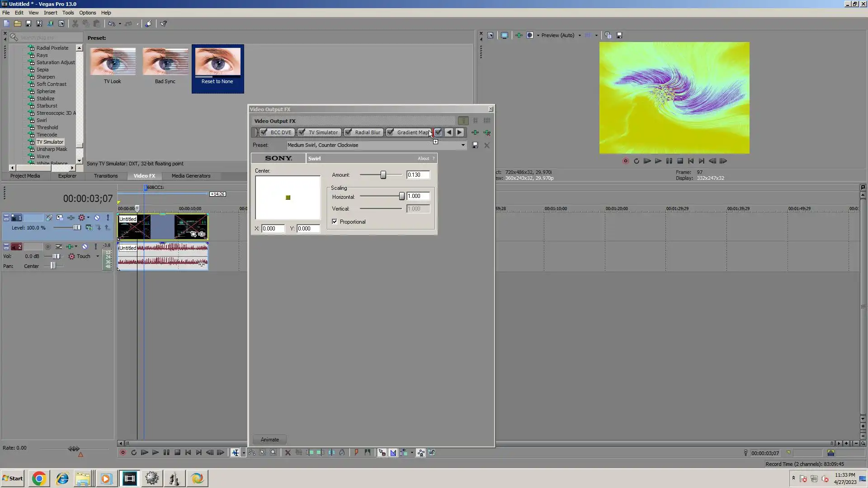
Task: Click the Plug-In Chain button
Action: click(x=475, y=133)
